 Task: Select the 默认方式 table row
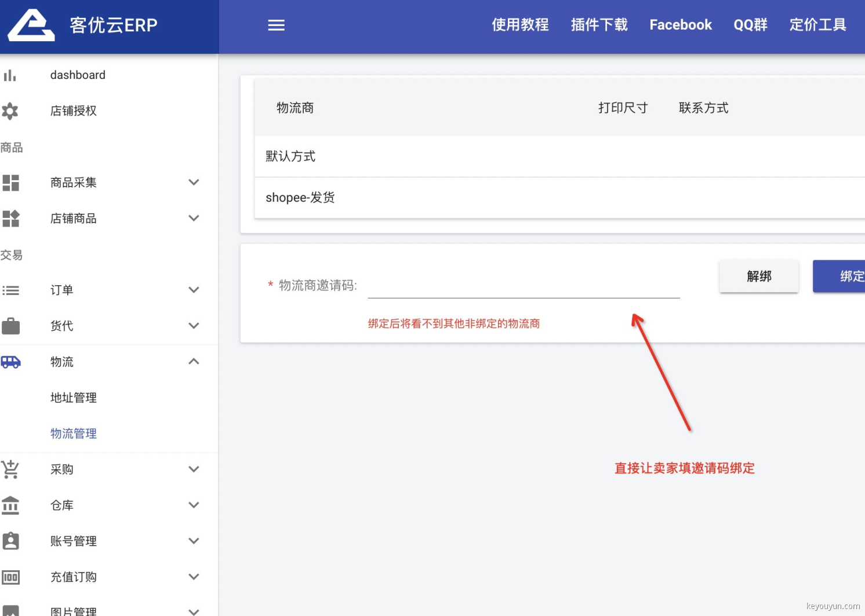click(x=559, y=156)
